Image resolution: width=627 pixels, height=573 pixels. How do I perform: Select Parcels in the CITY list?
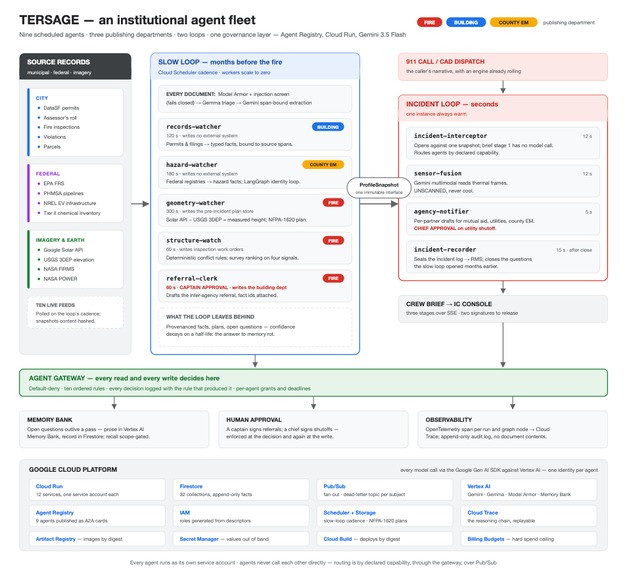click(52, 147)
